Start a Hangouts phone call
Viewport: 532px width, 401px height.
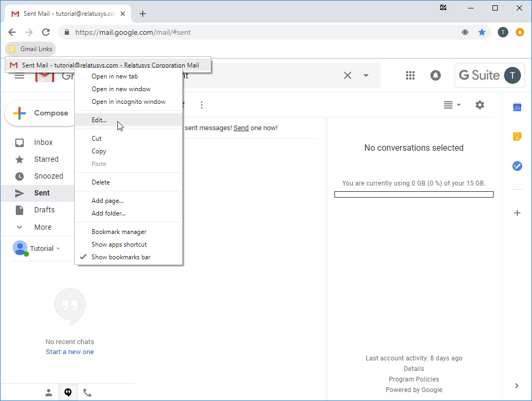pyautogui.click(x=87, y=392)
